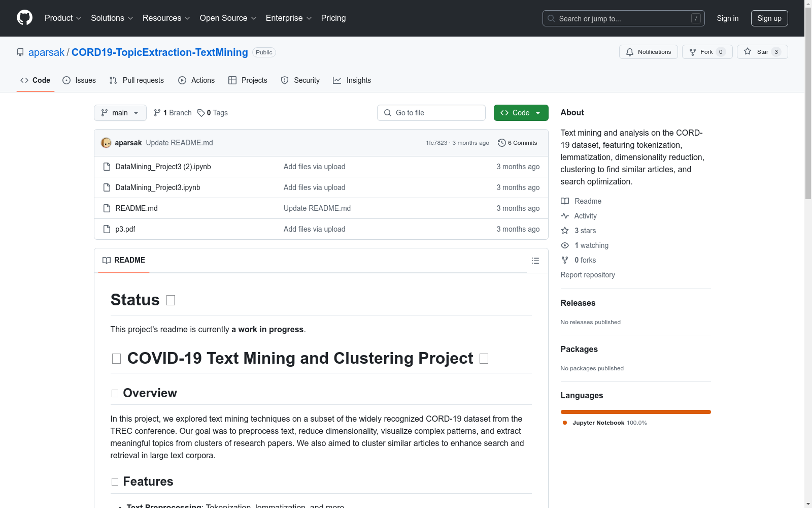Focus the Search or jump to field
This screenshot has height=508, width=812.
point(623,18)
